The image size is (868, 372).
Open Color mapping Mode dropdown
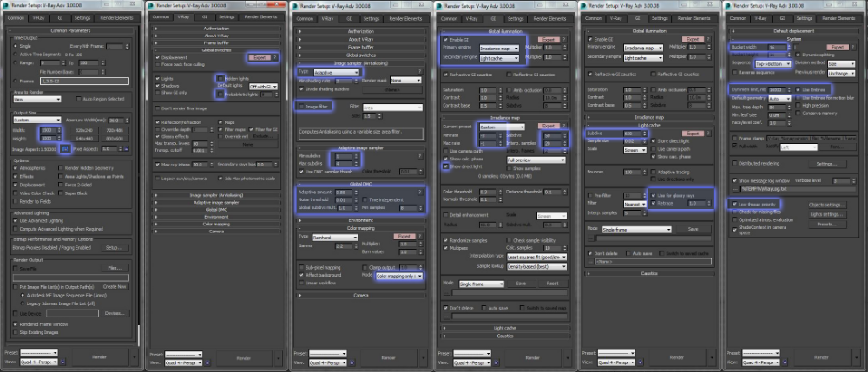[x=398, y=275]
